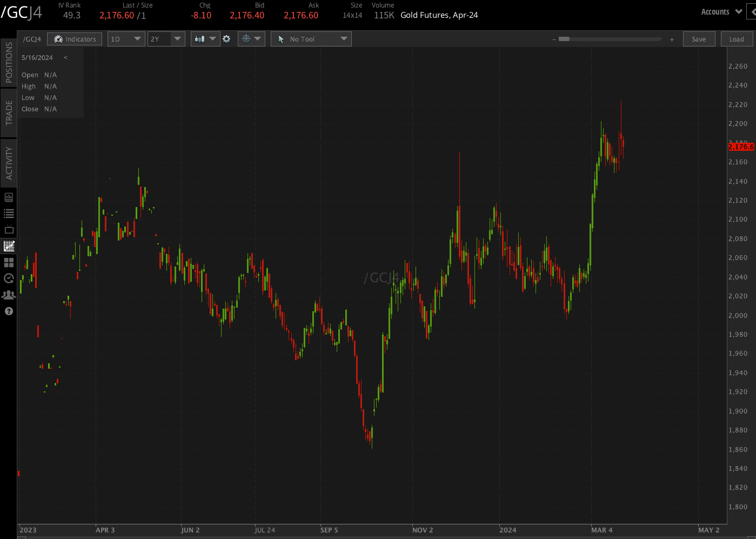Image resolution: width=756 pixels, height=539 pixels.
Task: Click the candlestick chart style icon
Action: [199, 38]
